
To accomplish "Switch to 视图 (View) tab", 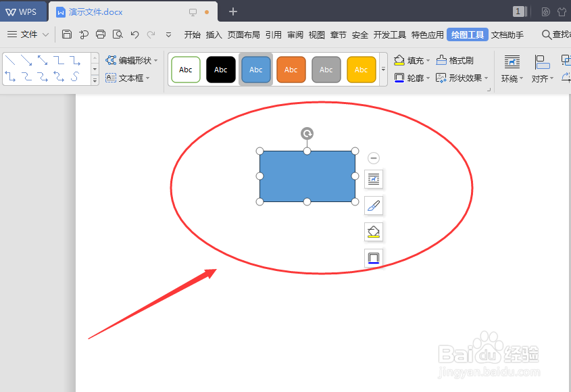I will click(316, 34).
